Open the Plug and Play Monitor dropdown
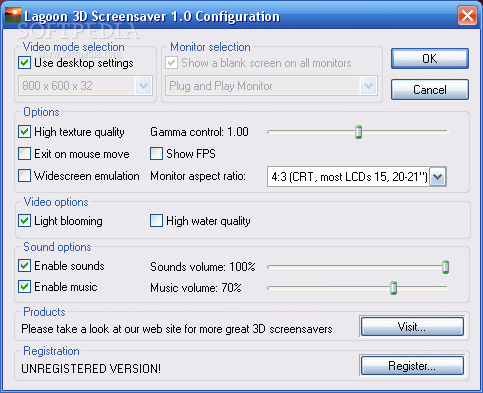Image resolution: width=483 pixels, height=393 pixels. [271, 86]
